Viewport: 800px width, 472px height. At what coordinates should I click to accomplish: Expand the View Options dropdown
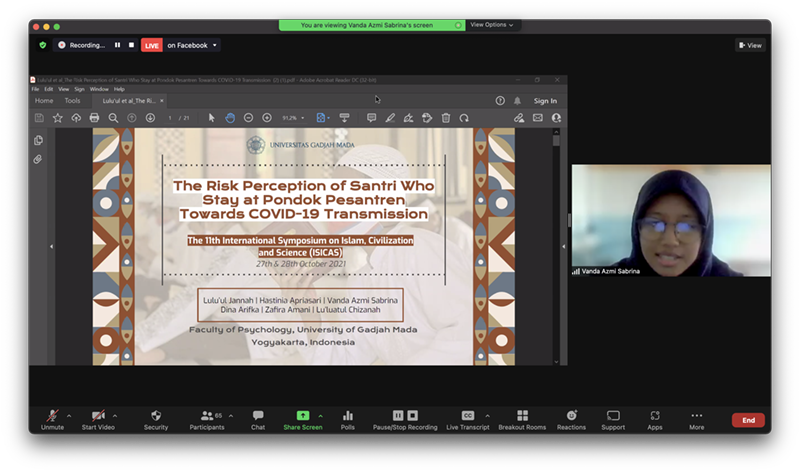click(x=492, y=25)
